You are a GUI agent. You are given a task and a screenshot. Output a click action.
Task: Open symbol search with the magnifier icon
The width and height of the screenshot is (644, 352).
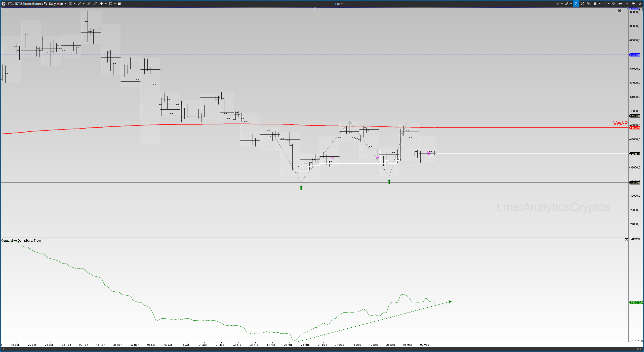(46, 4)
